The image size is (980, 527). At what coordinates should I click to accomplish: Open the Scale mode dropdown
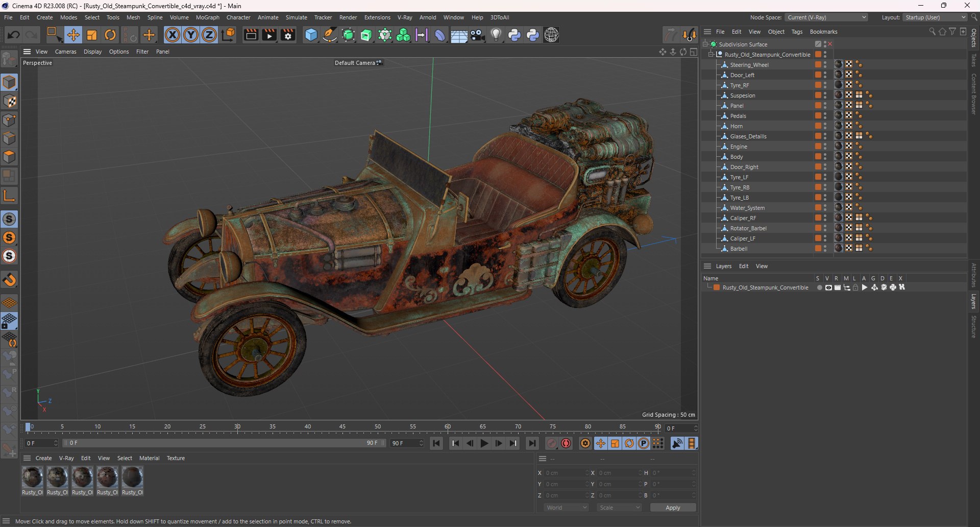(619, 508)
